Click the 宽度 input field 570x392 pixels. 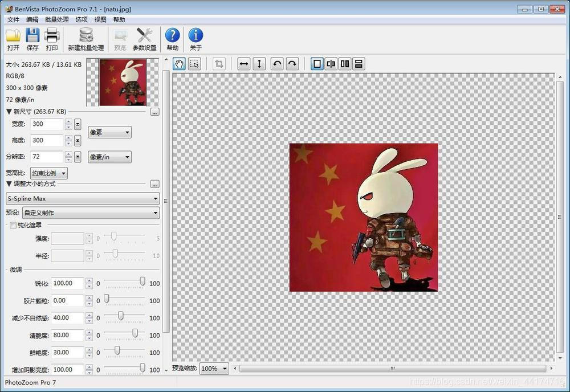[47, 124]
